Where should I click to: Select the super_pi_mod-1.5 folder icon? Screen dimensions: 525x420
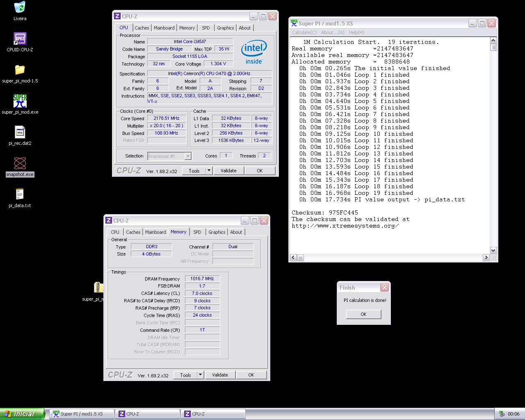click(20, 70)
